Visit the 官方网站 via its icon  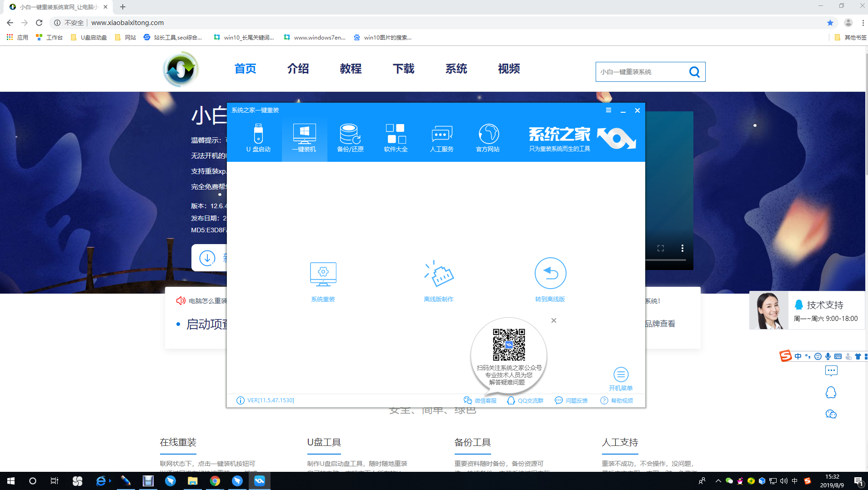click(487, 139)
